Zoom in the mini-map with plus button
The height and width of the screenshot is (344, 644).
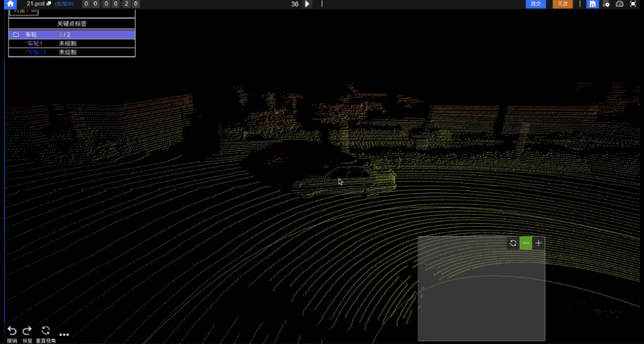click(538, 243)
